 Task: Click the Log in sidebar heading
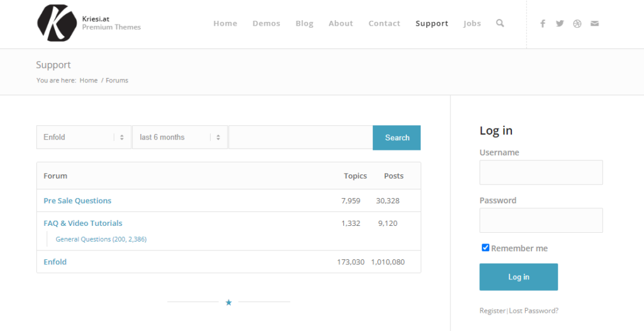pos(496,131)
